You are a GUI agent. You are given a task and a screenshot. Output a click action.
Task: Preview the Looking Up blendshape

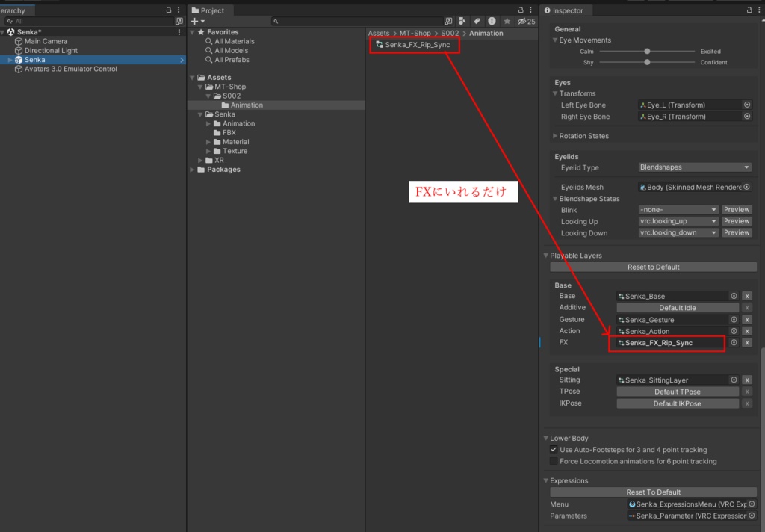736,221
